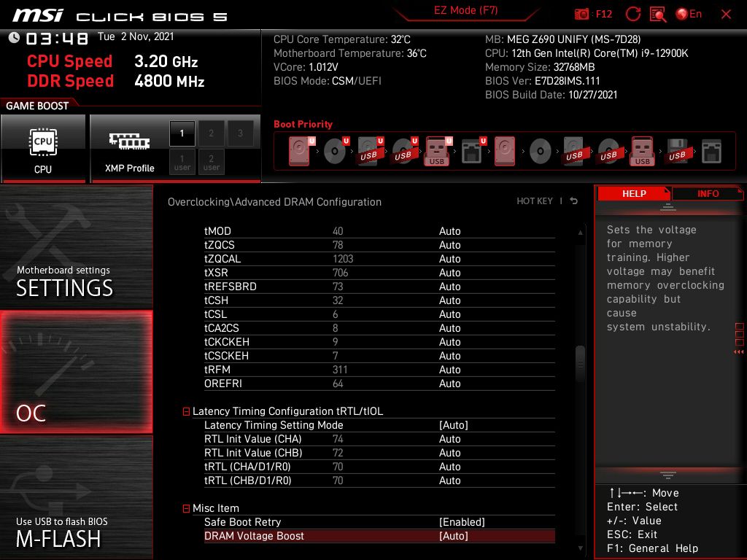
Task: Switch to EZ Mode (F7)
Action: 465,10
